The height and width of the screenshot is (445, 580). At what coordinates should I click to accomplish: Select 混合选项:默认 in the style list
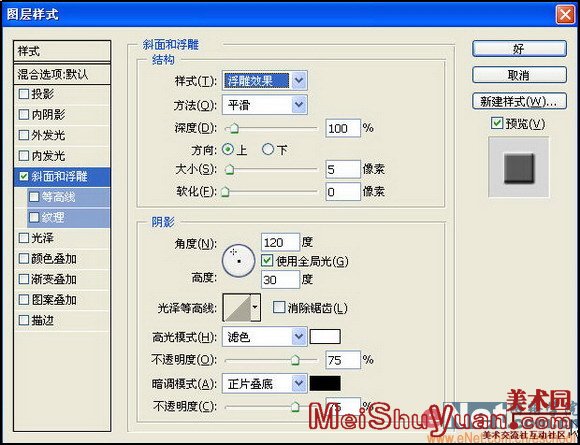tap(62, 74)
